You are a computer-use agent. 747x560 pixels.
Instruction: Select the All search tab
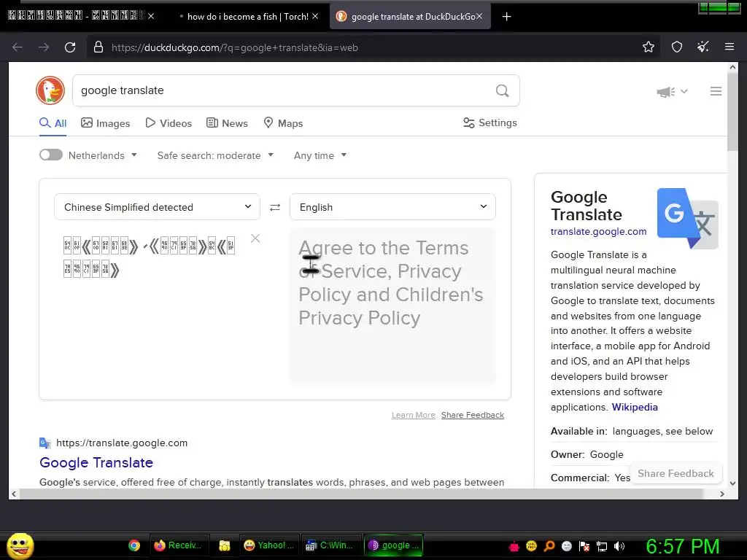tap(53, 123)
